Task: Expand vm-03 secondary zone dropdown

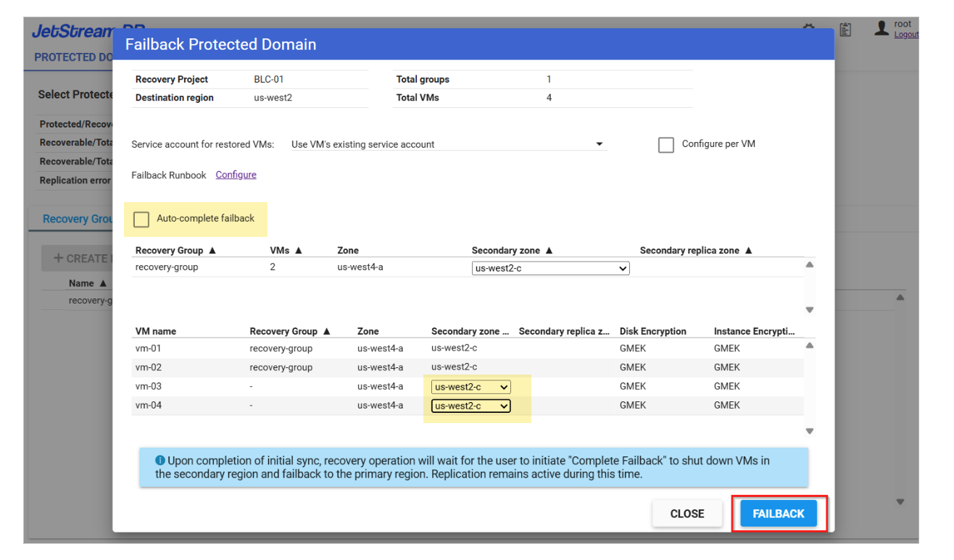Action: click(x=471, y=387)
